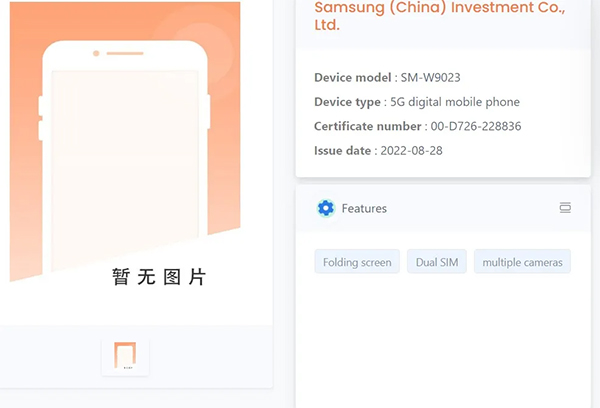Click the multiple cameras feature tag
Viewport: 600px width, 408px height.
522,262
